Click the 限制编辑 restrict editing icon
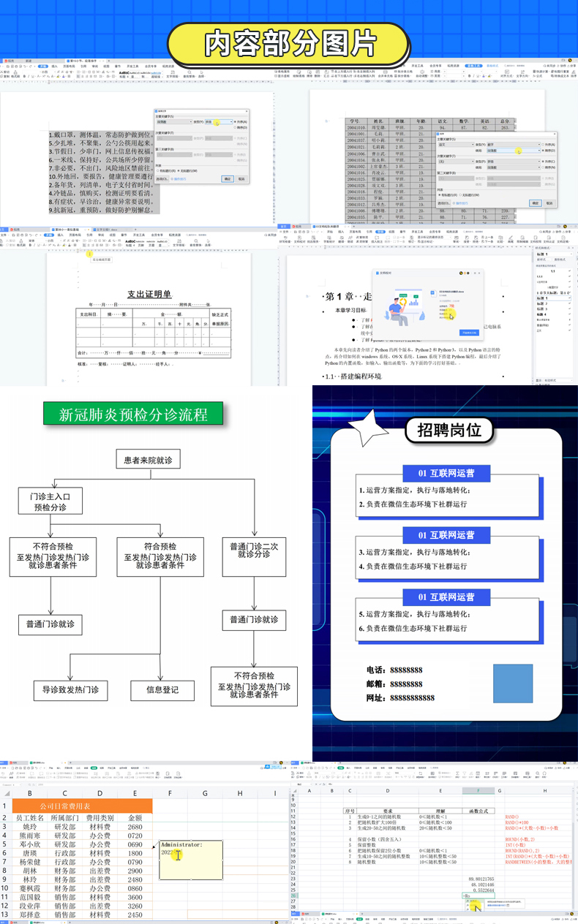 coord(522,238)
